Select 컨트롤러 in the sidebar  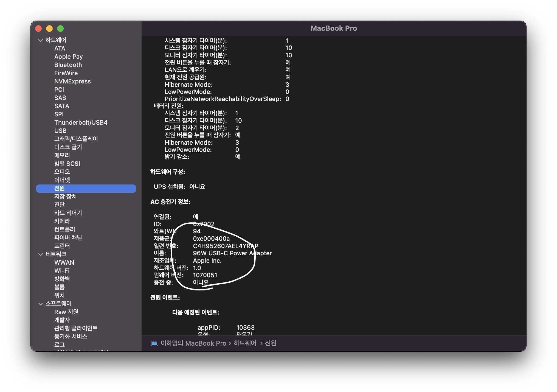pos(64,229)
